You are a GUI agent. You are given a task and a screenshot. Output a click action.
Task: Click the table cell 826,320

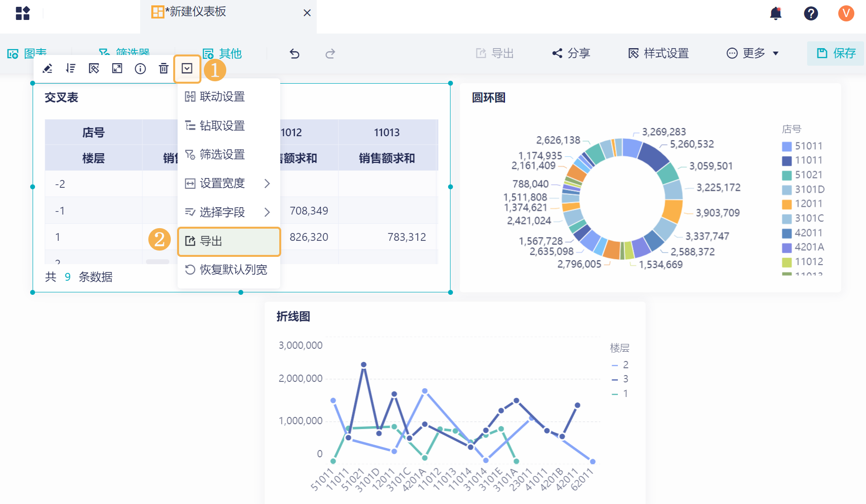309,237
